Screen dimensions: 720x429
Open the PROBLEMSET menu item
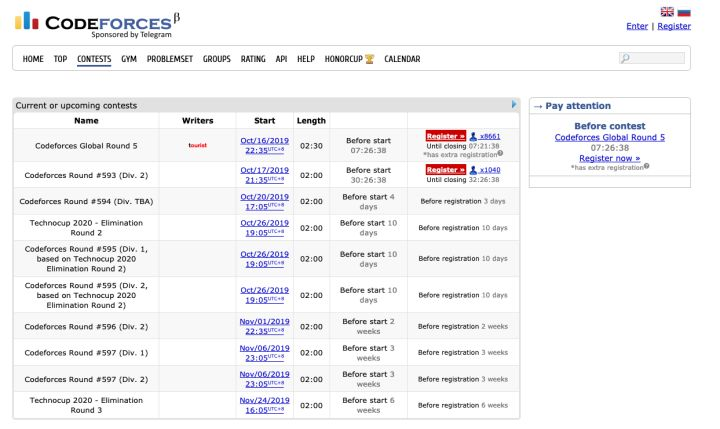tap(170, 59)
